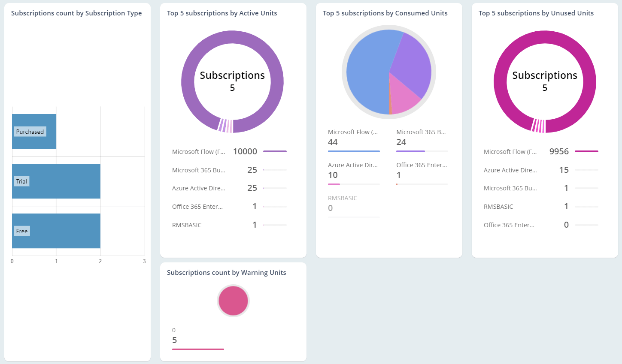Click the Trial bar in Subscription Type chart
Screen dimensions: 622x364
[x=56, y=181]
